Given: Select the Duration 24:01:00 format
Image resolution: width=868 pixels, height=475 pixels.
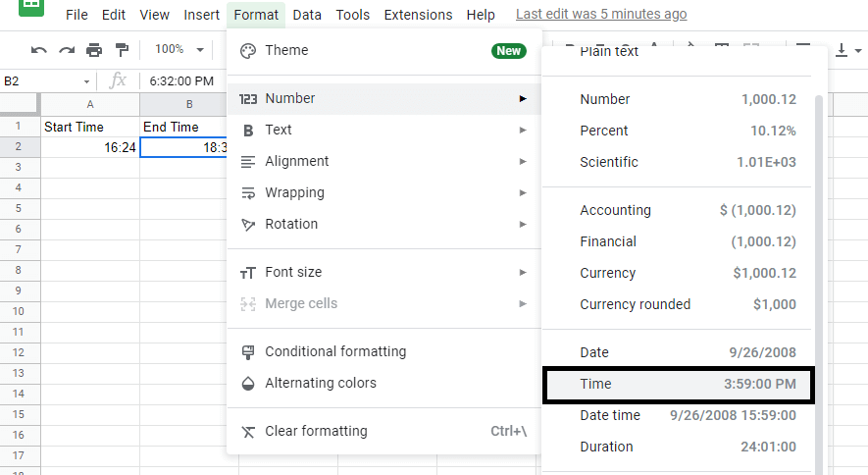Looking at the screenshot, I should click(679, 448).
